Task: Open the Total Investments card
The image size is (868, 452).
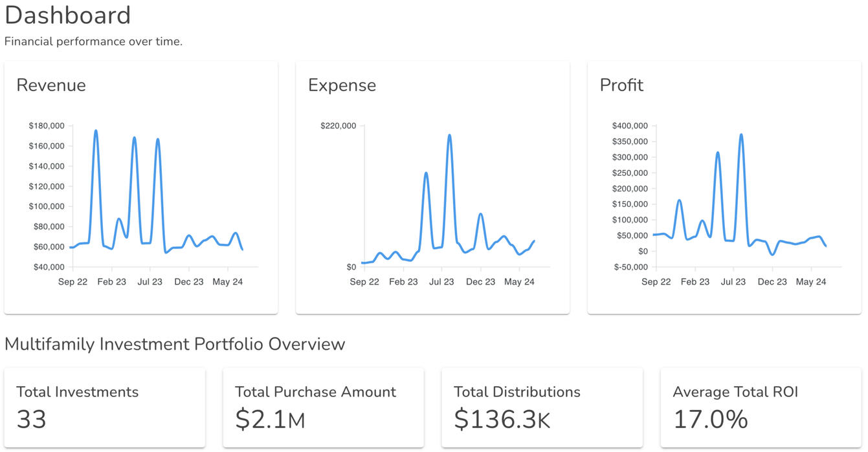Action: point(105,407)
